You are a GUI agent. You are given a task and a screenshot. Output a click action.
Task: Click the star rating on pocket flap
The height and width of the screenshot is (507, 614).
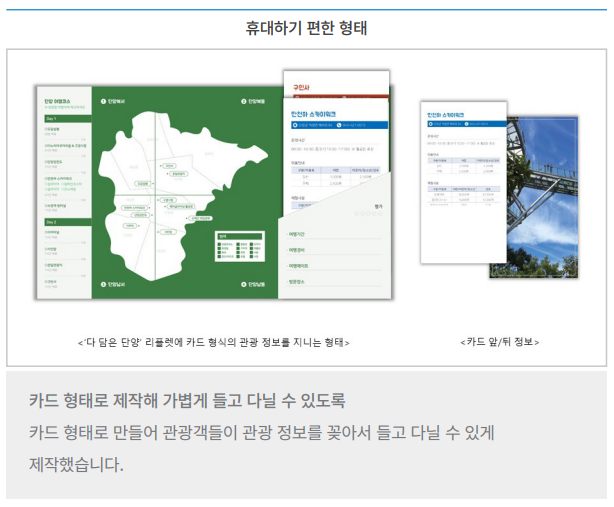[x=378, y=206]
